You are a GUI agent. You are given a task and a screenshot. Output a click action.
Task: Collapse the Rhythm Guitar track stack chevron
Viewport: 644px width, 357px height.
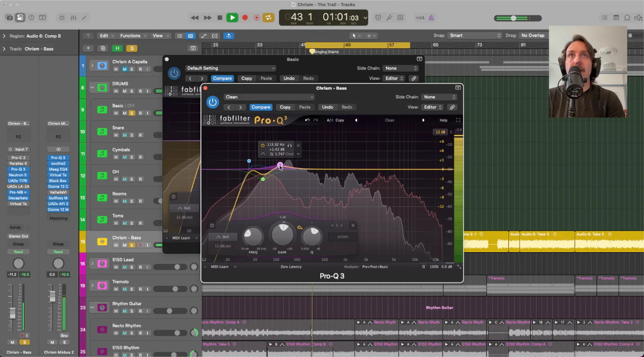[x=92, y=307]
